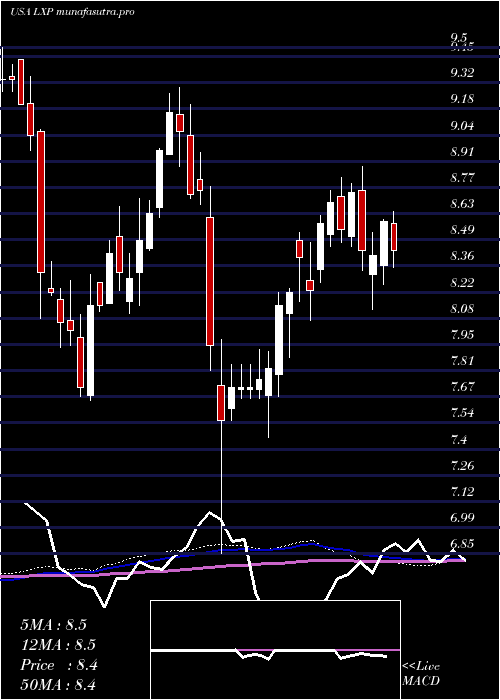
Task: Select the 8.22 price axis label
Action: coord(462,282)
